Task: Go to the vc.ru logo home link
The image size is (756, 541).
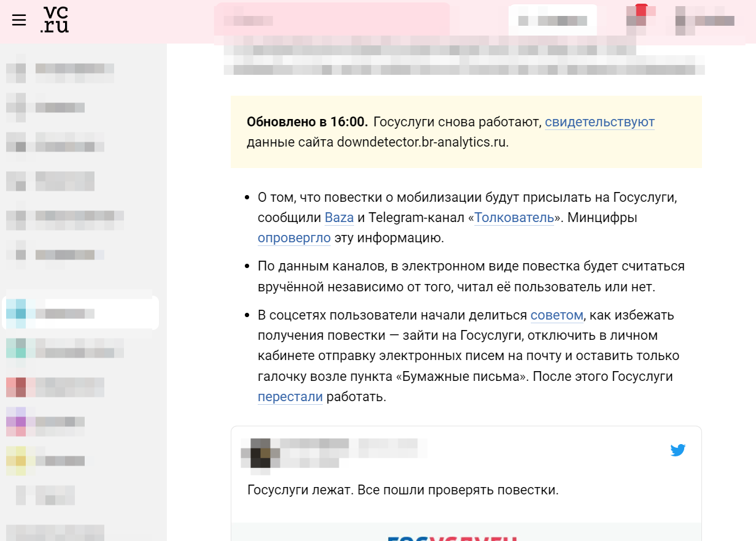Action: 55,20
